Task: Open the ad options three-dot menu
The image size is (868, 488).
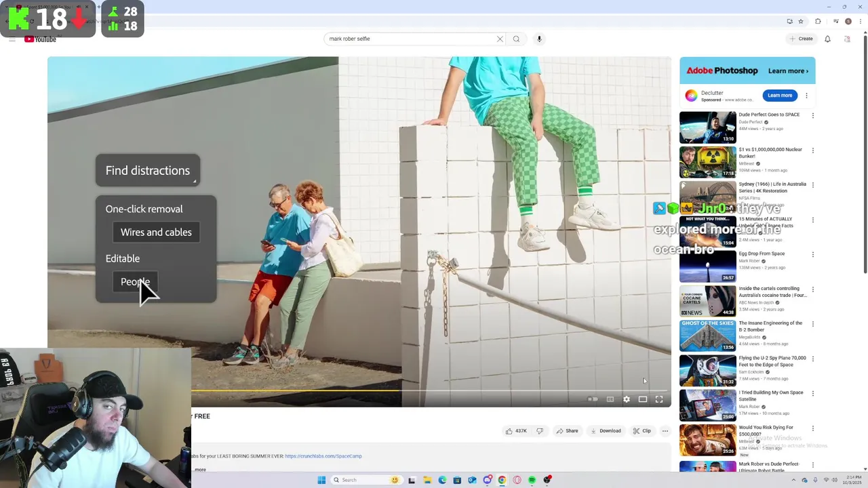Action: [806, 96]
